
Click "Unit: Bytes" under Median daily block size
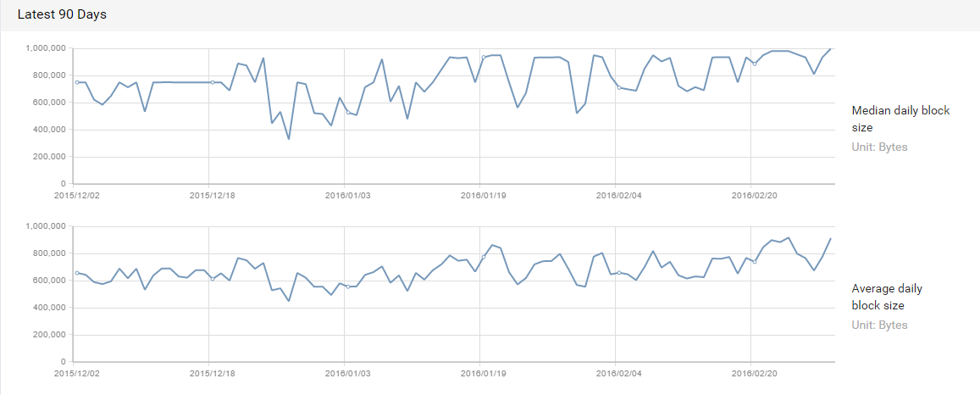[x=879, y=147]
